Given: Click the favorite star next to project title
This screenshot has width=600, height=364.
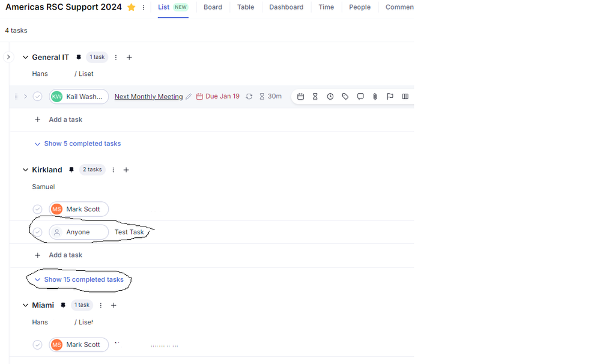Looking at the screenshot, I should [132, 7].
